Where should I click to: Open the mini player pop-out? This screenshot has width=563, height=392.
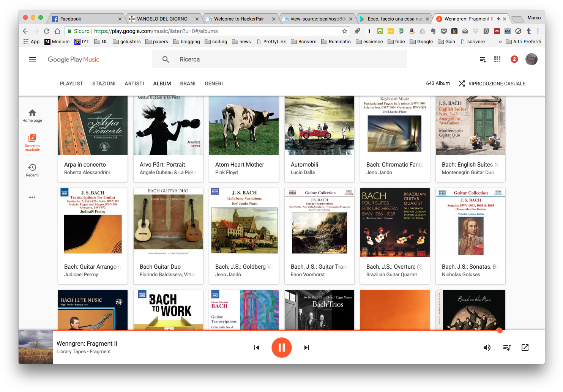[525, 348]
